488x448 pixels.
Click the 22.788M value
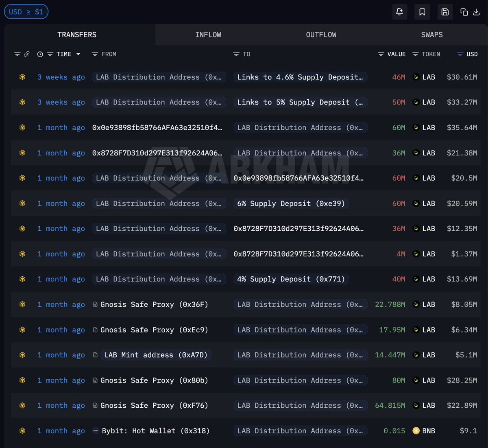tap(390, 304)
